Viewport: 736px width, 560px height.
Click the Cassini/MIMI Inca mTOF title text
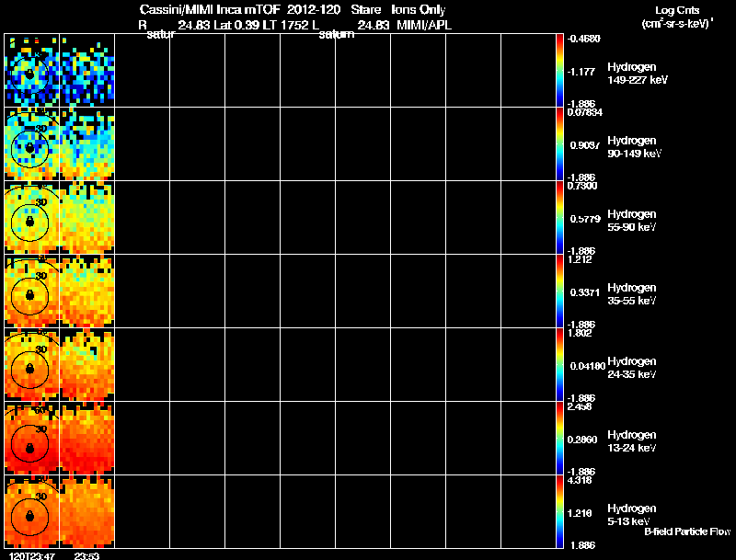210,9
